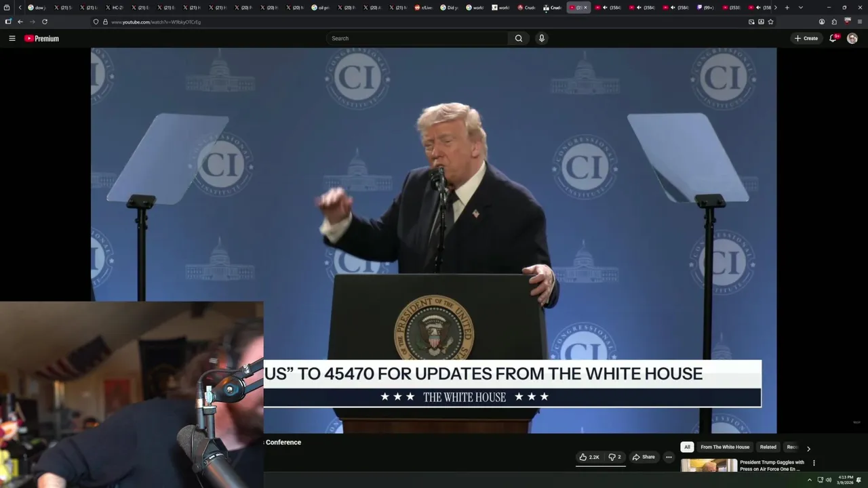Close the active YouTube tab
Image resolution: width=868 pixels, height=488 pixels.
tap(585, 7)
